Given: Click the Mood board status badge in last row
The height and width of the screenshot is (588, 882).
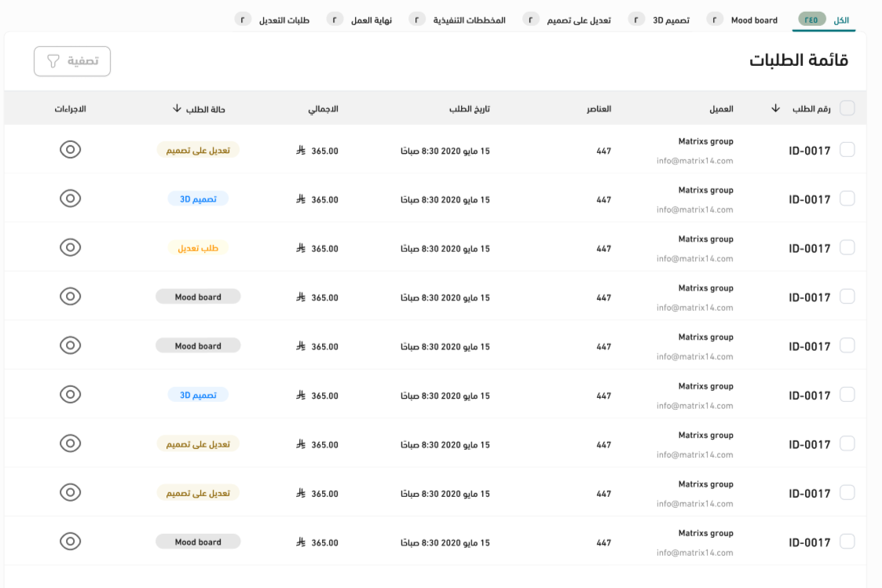Looking at the screenshot, I should click(x=198, y=542).
